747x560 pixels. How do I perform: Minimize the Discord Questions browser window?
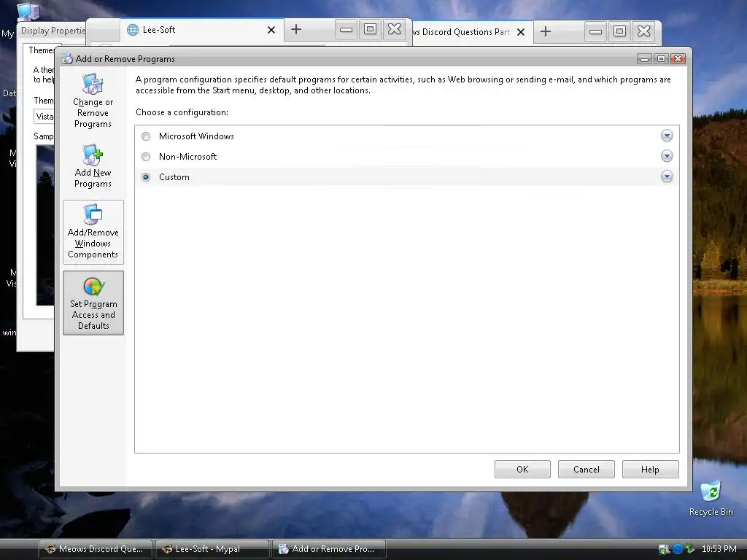click(595, 32)
